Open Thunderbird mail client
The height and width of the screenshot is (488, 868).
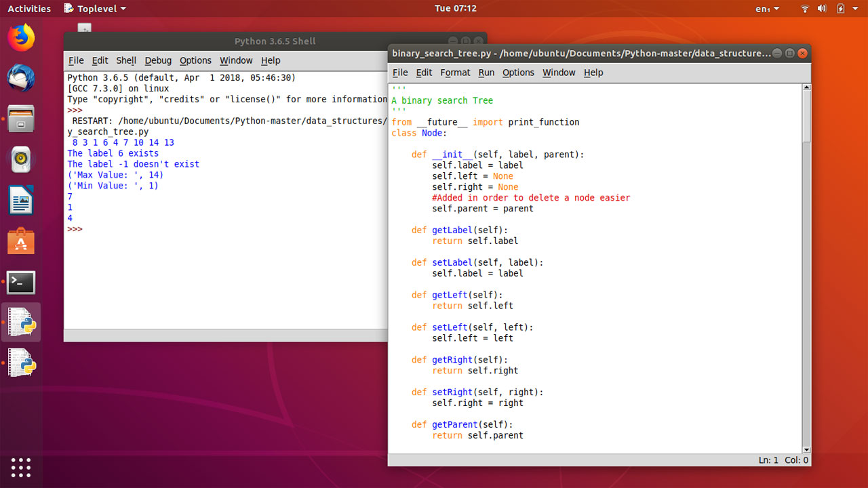[x=20, y=78]
